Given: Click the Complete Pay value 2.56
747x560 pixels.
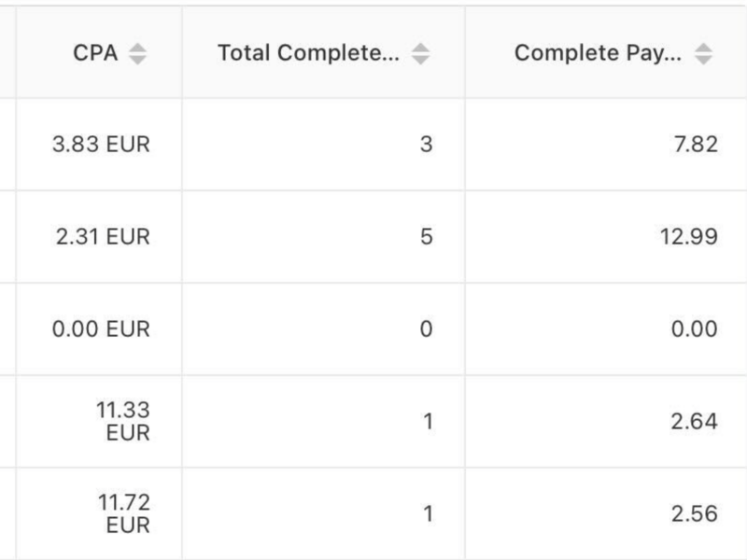Looking at the screenshot, I should 695,514.
